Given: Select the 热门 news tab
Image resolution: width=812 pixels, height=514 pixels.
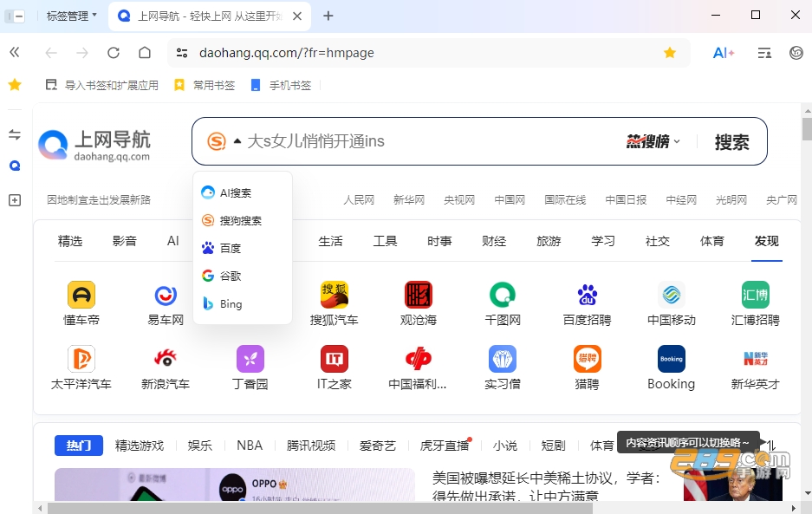Looking at the screenshot, I should [79, 445].
